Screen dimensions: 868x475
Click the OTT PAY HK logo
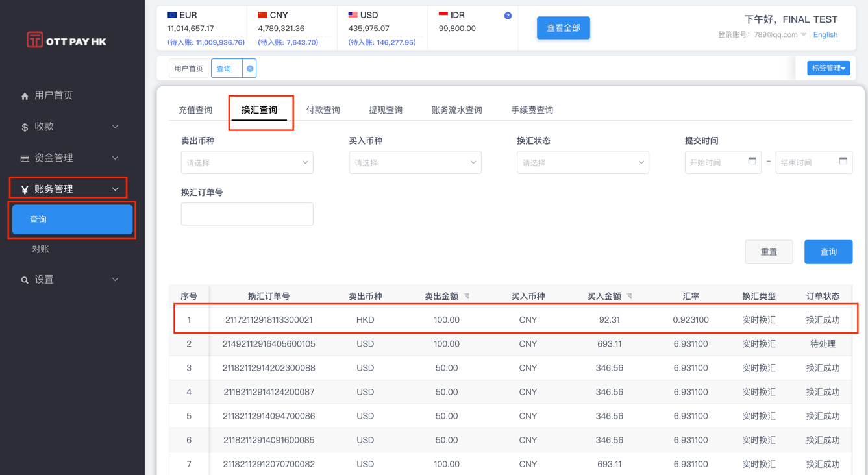click(x=66, y=40)
